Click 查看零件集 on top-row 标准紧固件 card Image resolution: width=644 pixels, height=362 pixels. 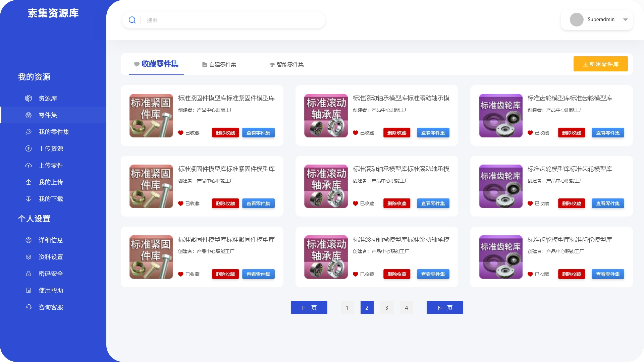(x=258, y=133)
